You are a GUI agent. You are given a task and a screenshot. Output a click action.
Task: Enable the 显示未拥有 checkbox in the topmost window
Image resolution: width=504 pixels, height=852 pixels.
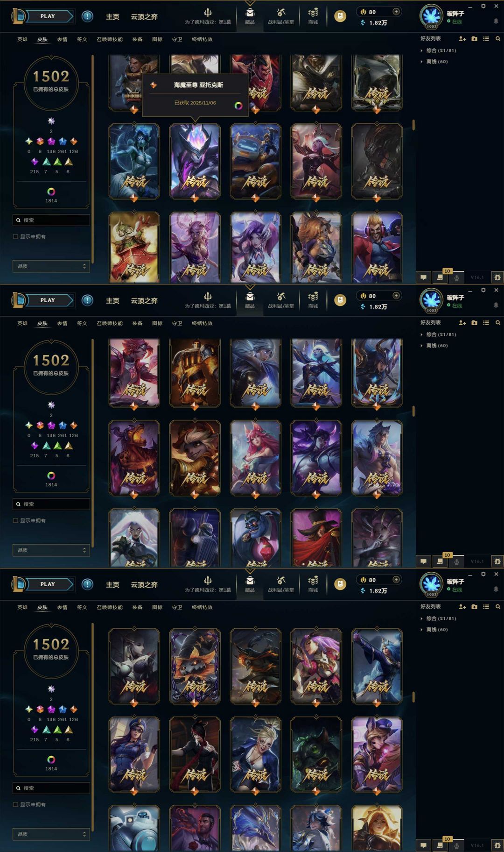pyautogui.click(x=15, y=236)
